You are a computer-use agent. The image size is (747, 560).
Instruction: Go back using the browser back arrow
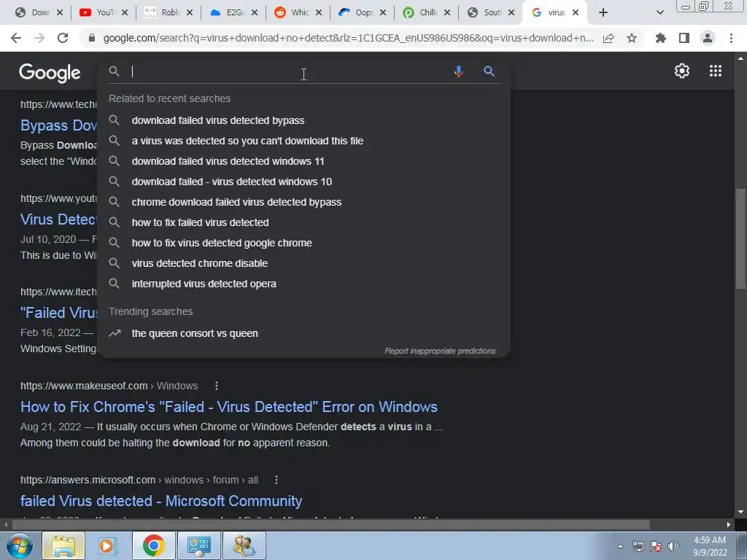pyautogui.click(x=16, y=38)
